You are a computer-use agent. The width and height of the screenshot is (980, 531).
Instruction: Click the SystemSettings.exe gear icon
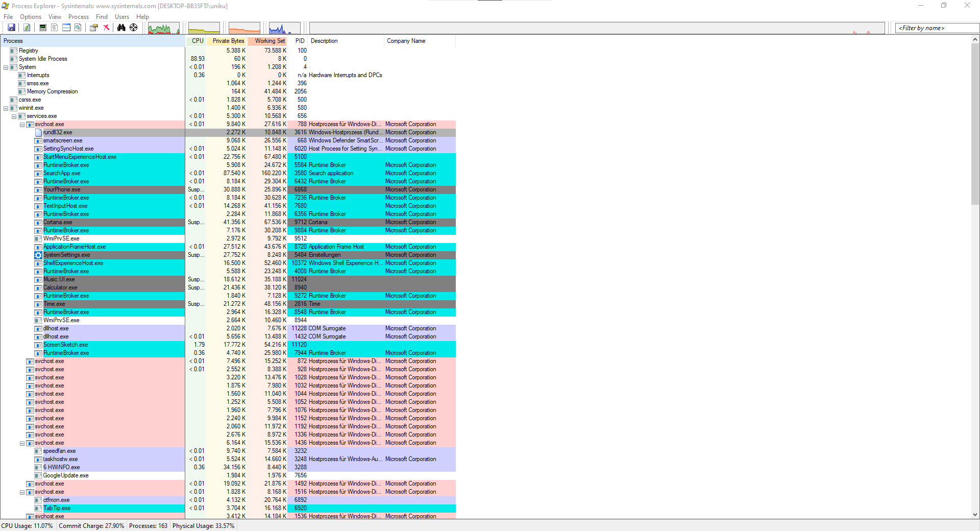[x=38, y=255]
